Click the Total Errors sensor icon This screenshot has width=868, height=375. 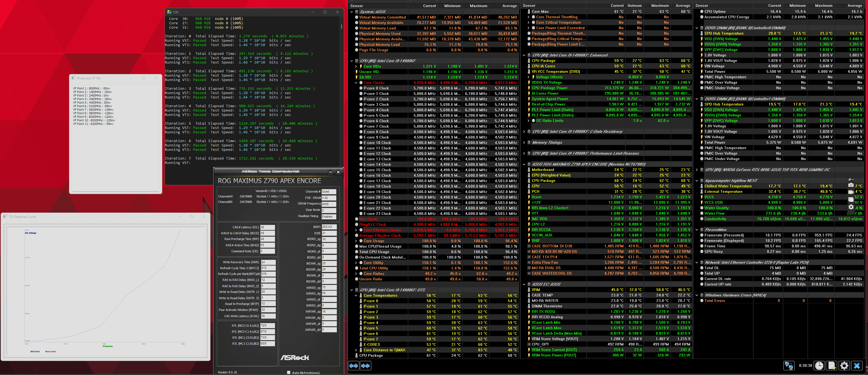[702, 301]
